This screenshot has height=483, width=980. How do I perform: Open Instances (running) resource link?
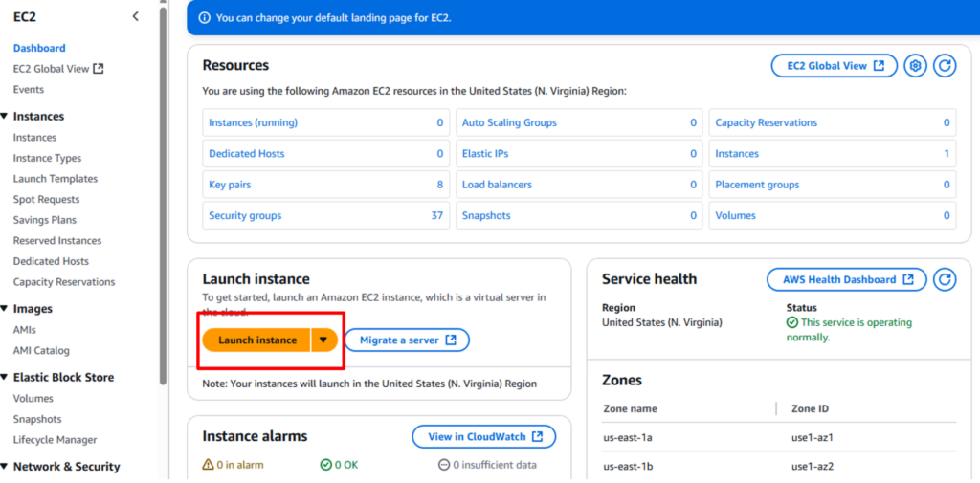coord(253,123)
